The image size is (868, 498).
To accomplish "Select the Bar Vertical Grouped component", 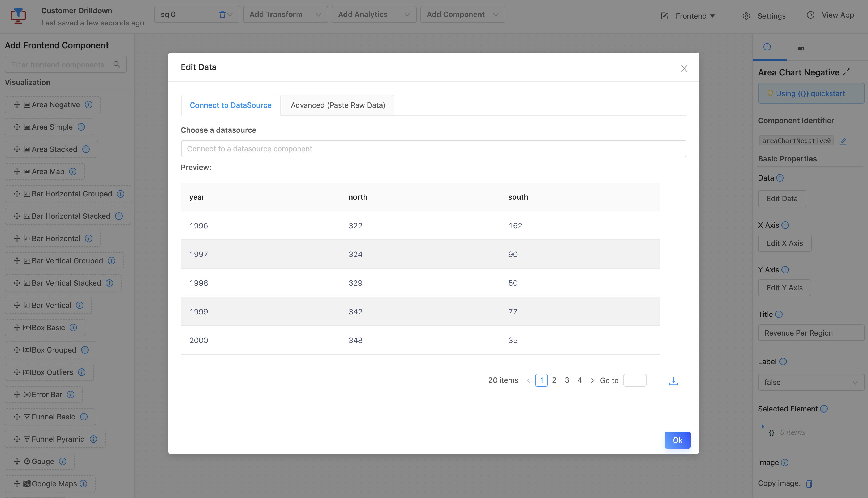I will pos(64,261).
